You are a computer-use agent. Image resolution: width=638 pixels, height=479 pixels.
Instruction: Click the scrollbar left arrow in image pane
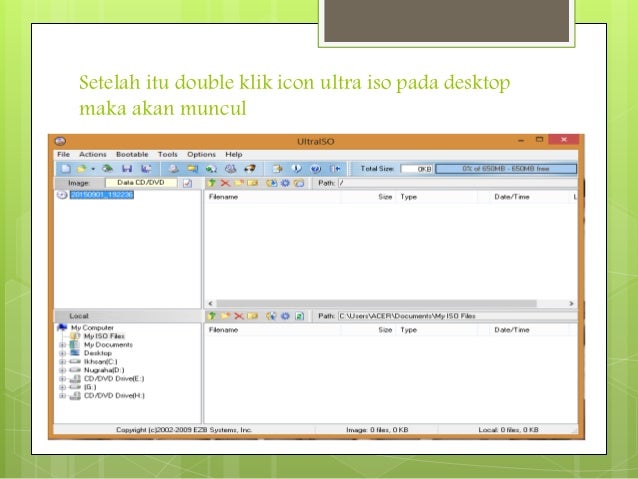tap(210, 304)
